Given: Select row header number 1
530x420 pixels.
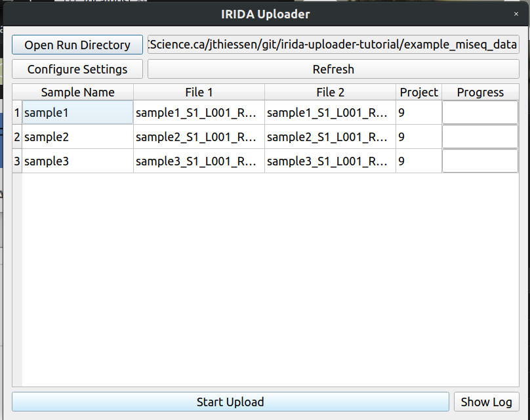Looking at the screenshot, I should click(x=17, y=112).
